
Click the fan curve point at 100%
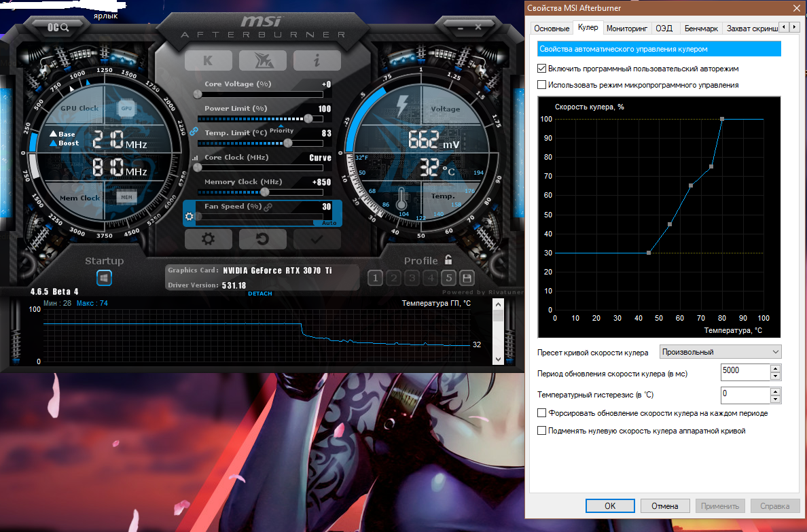click(722, 119)
